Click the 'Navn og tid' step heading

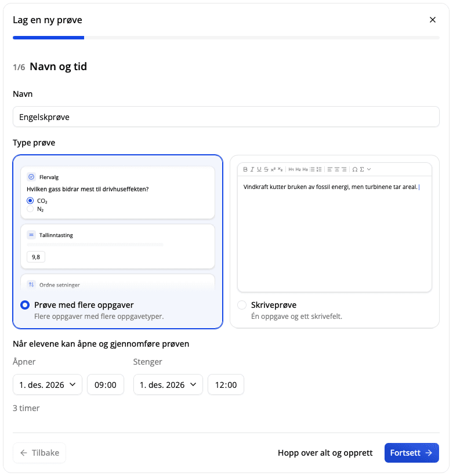point(59,67)
